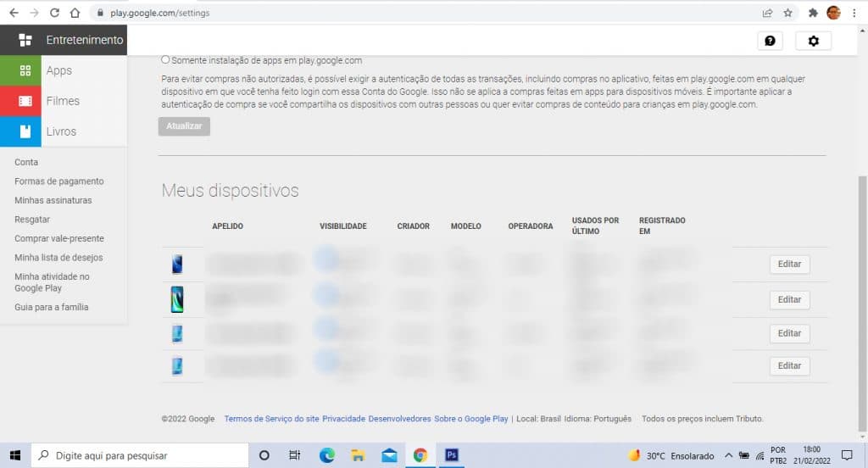868x468 pixels.
Task: Click the Windows search box
Action: click(140, 455)
